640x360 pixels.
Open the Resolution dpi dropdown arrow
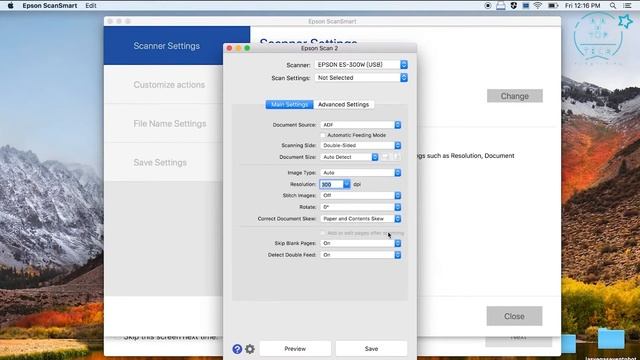[x=347, y=184]
